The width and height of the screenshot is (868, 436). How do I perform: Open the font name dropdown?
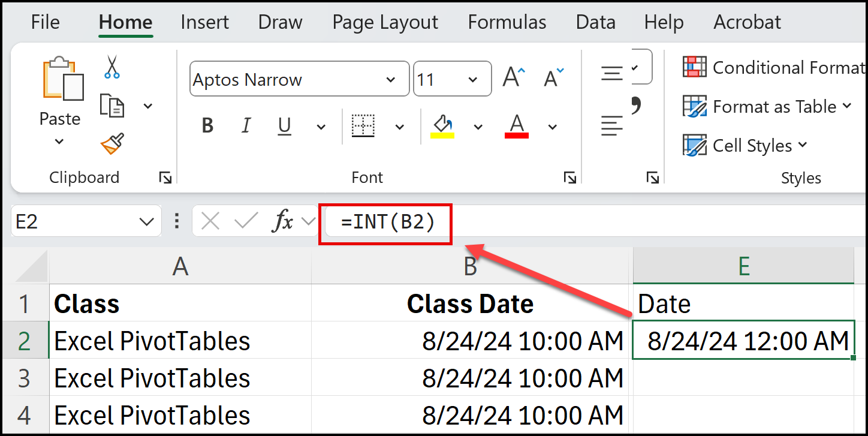(391, 79)
